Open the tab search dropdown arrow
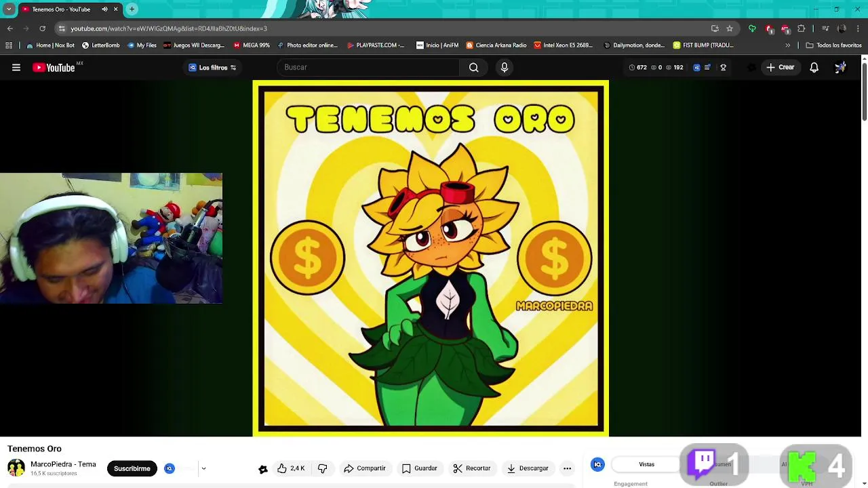This screenshot has width=868, height=488. click(9, 9)
